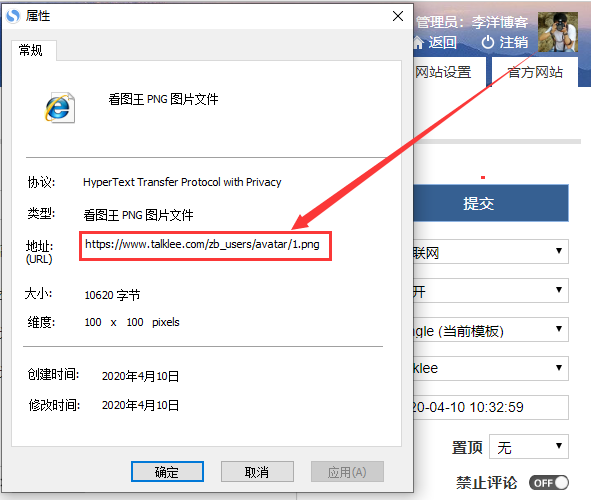Screen dimensions: 591x500
Task: Expand the dropdown ending in 联网
Action: (x=491, y=251)
